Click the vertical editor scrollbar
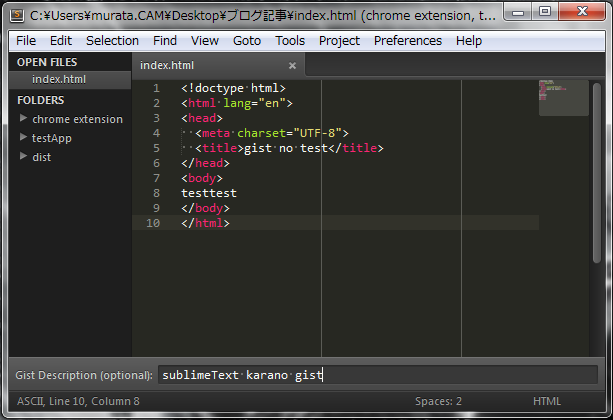 pyautogui.click(x=596, y=172)
